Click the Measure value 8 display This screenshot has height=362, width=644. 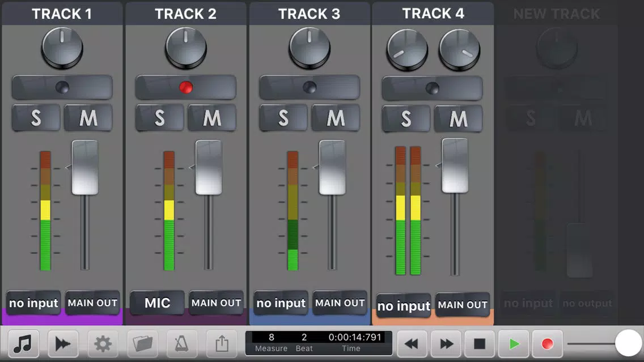(x=271, y=338)
